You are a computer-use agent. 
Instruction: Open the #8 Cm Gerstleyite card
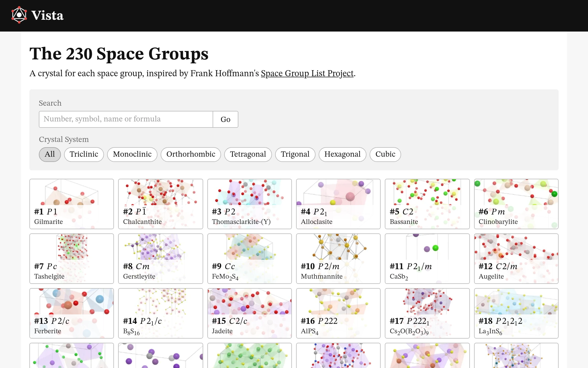[161, 259]
